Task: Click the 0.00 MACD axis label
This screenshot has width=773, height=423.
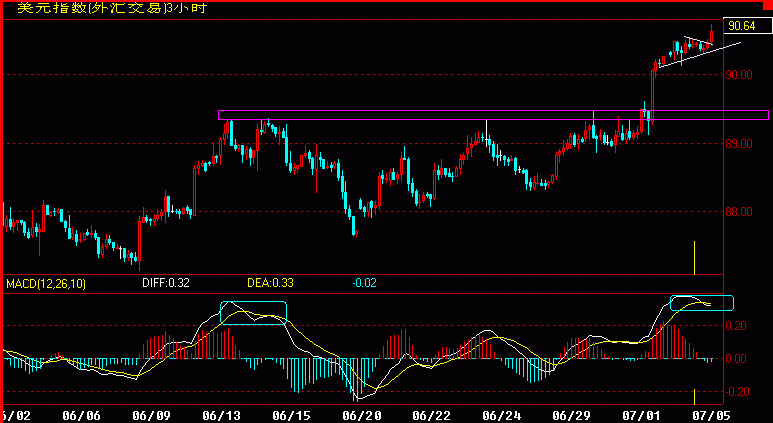Action: (x=738, y=358)
